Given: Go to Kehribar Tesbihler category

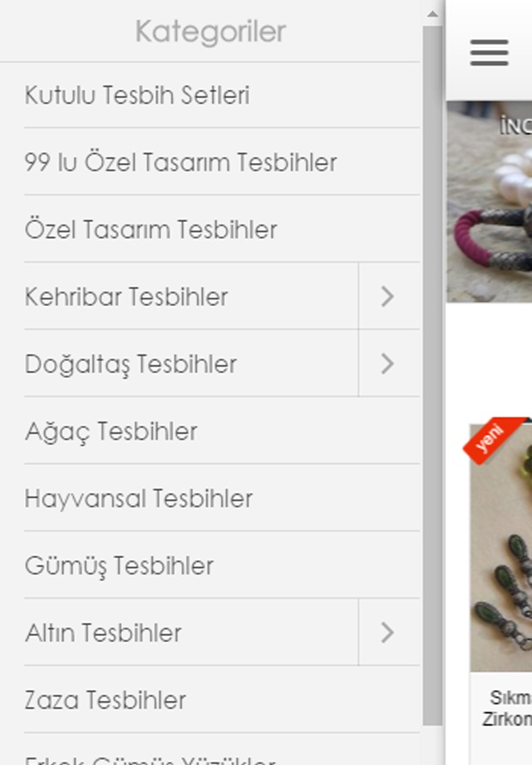Looking at the screenshot, I should tap(191, 296).
